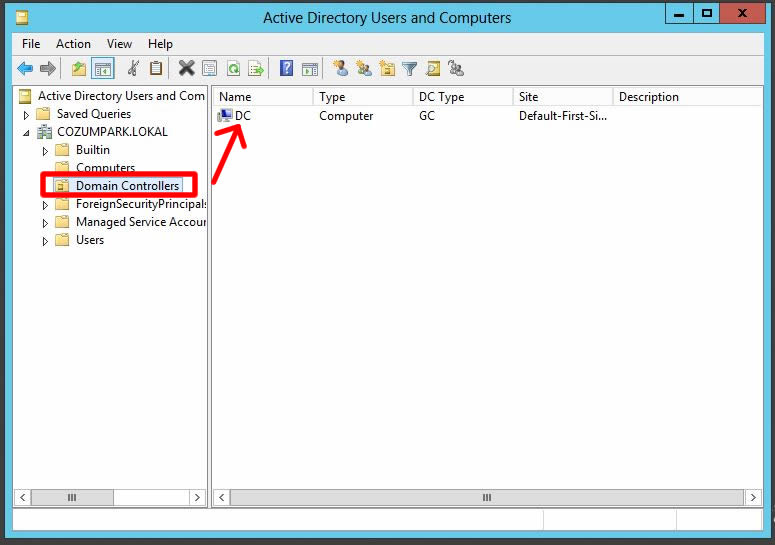Click the filter funnel toolbar icon

coord(410,69)
